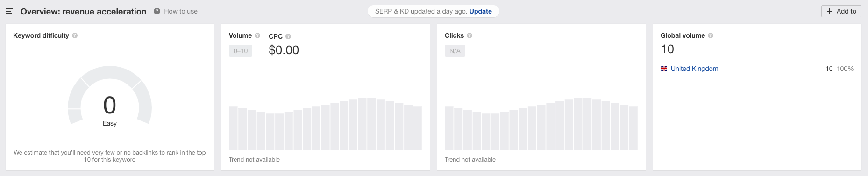Click the Global volume help icon
868x176 pixels.
711,35
